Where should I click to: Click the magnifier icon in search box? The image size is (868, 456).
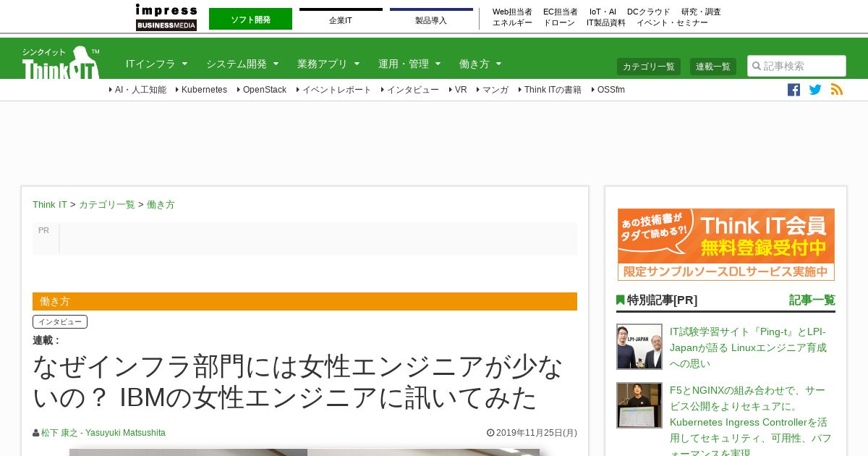pyautogui.click(x=757, y=66)
